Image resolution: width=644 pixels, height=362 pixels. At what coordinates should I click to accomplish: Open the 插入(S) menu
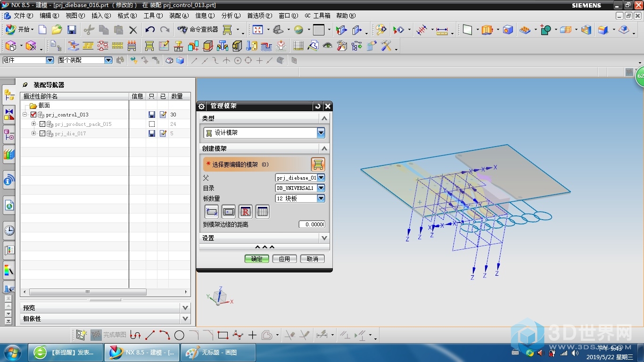click(101, 16)
